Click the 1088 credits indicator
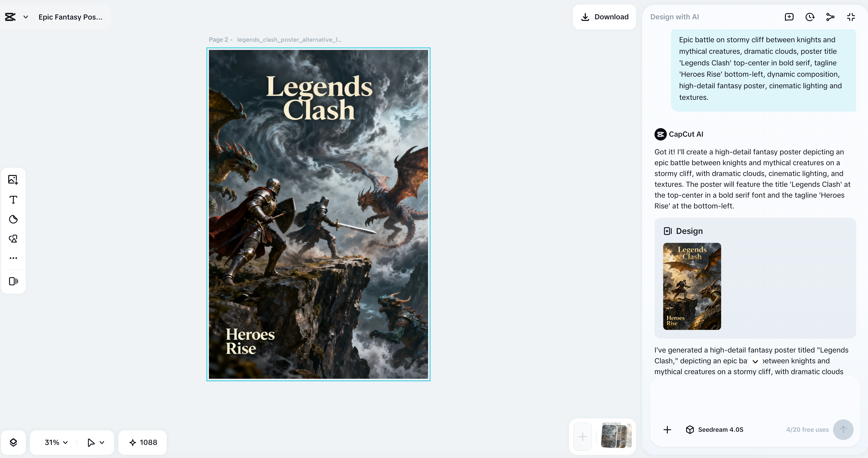Viewport: 868px width, 458px height. pos(143,442)
